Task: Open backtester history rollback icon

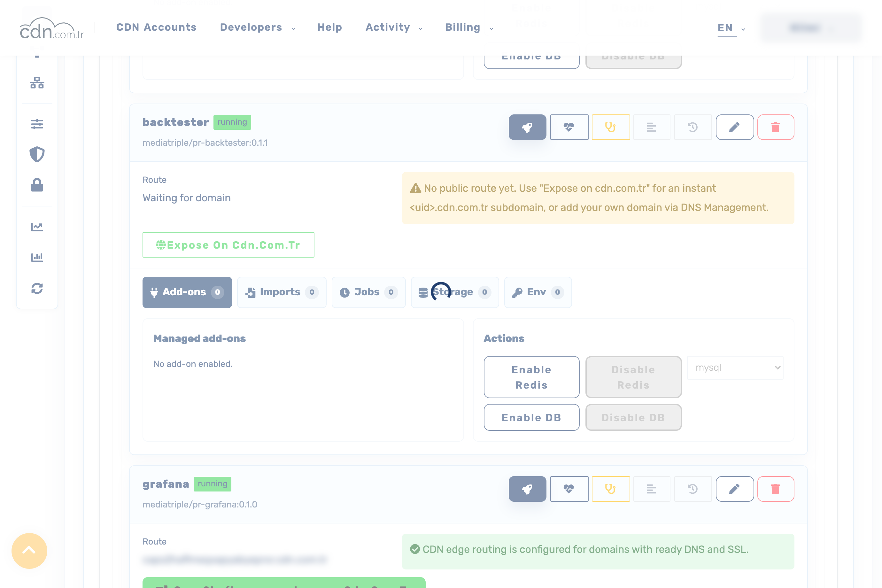Action: 692,127
